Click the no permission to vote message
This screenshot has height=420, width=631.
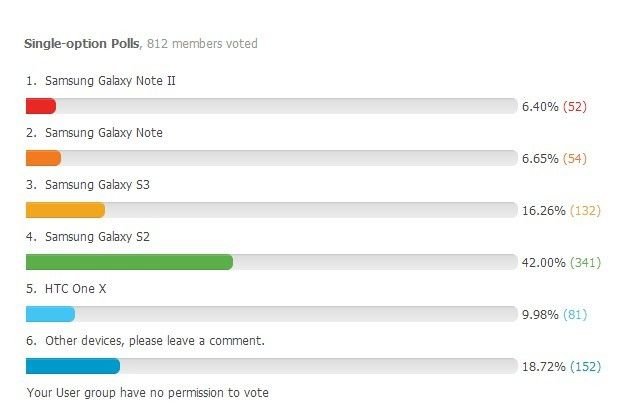148,393
